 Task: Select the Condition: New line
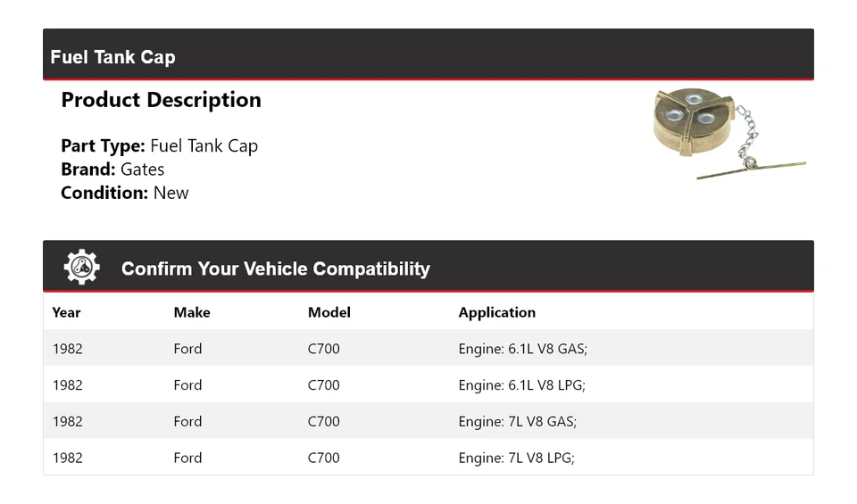coord(125,193)
